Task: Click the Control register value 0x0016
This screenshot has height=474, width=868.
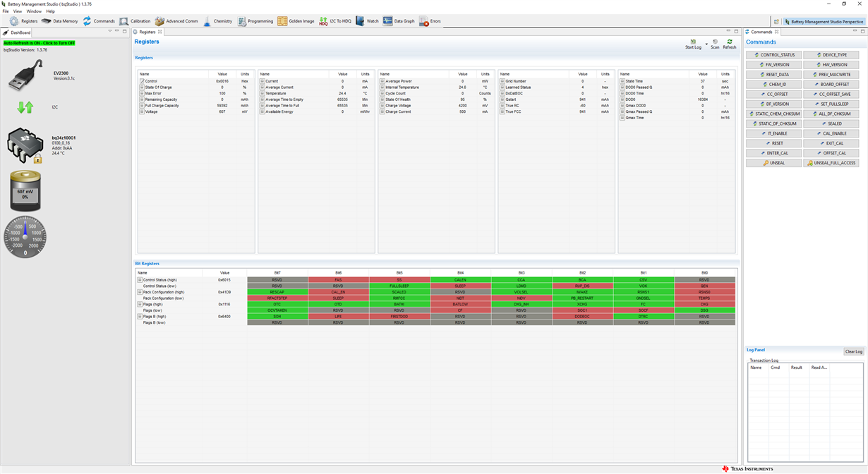Action: 222,81
